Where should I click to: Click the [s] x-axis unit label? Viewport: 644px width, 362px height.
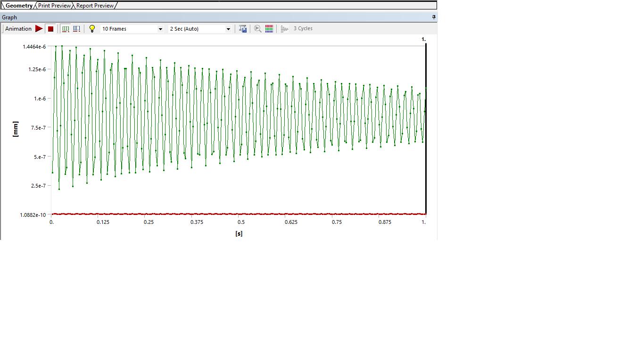click(239, 233)
